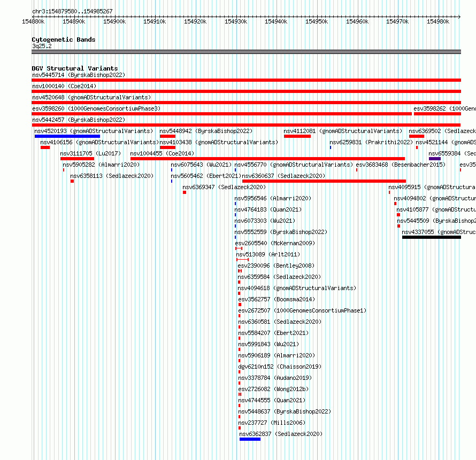Click the red nsv4112081 variant bar
This screenshot has width=476, height=460.
click(x=297, y=136)
